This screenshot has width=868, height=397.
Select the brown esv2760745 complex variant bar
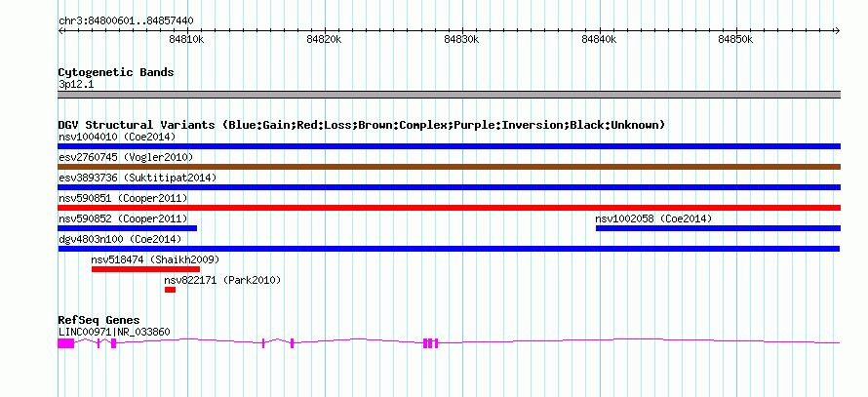pyautogui.click(x=449, y=167)
